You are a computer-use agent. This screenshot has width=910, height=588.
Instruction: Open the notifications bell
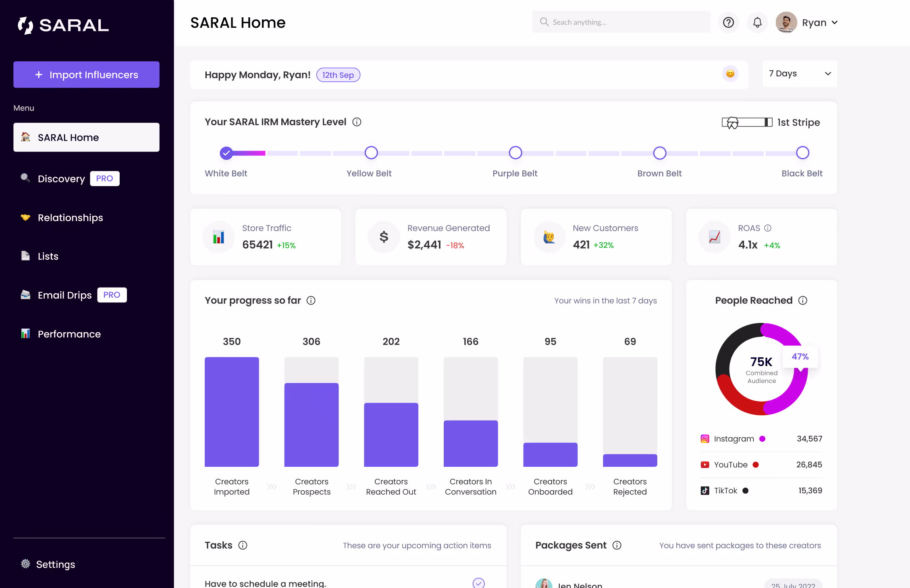point(757,23)
